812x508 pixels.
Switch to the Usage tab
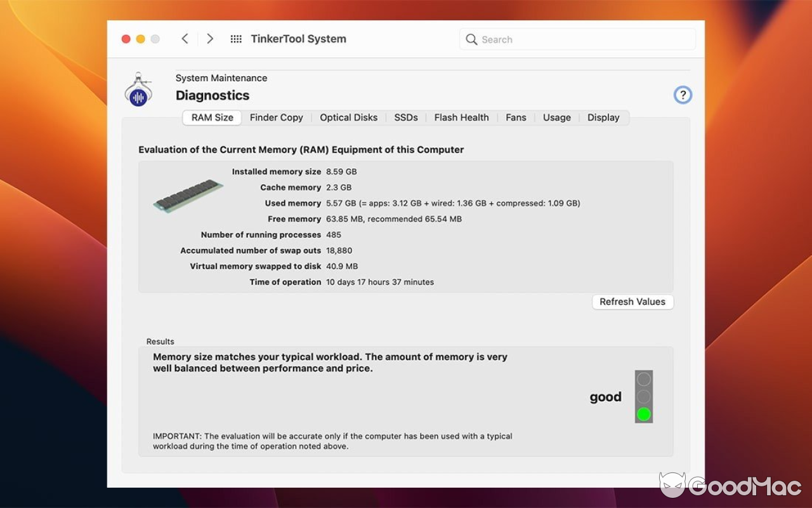pyautogui.click(x=556, y=117)
